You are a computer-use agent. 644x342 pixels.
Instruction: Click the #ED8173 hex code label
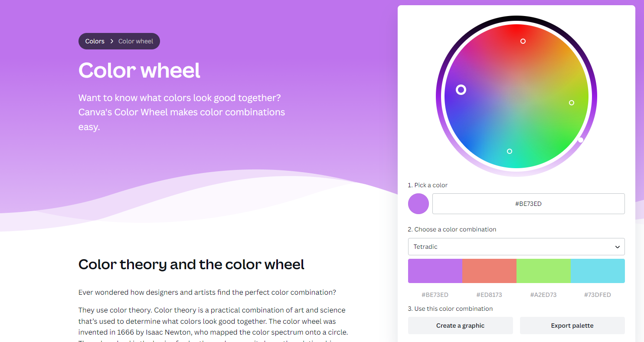[x=489, y=295]
